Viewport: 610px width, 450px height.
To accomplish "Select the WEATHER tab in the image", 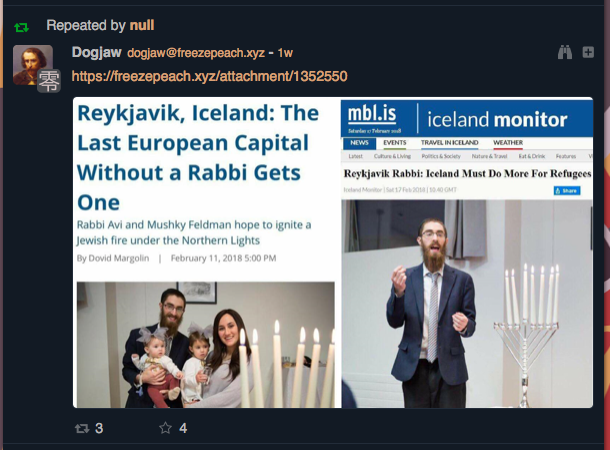I will (x=508, y=143).
